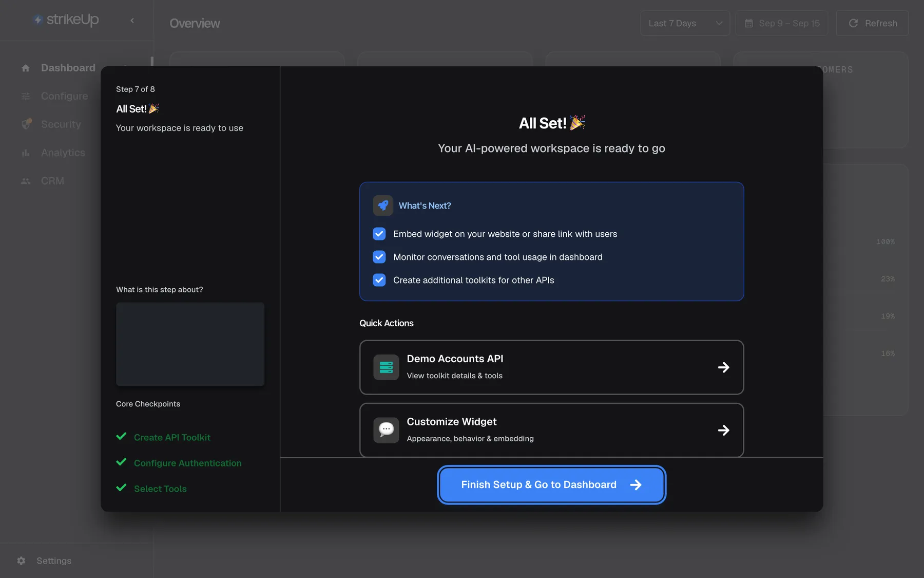Click the Configure sliders icon

click(26, 96)
